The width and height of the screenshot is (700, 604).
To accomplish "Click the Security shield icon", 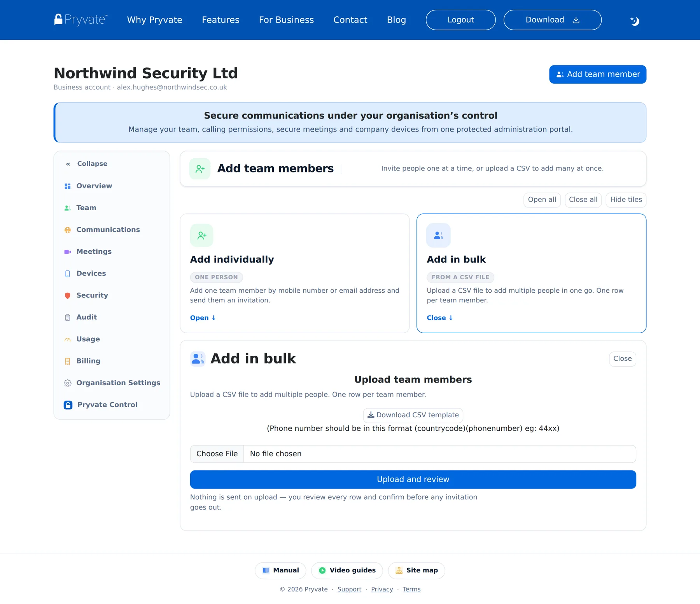I will (x=68, y=295).
